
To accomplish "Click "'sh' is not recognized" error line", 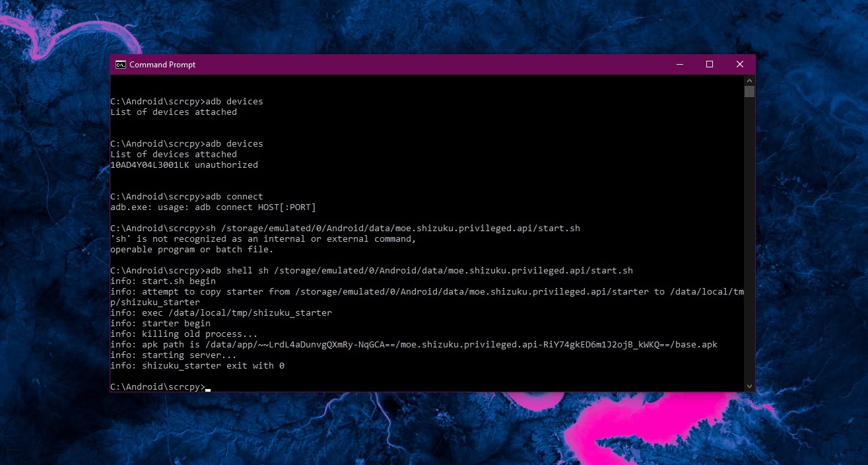I will [263, 239].
